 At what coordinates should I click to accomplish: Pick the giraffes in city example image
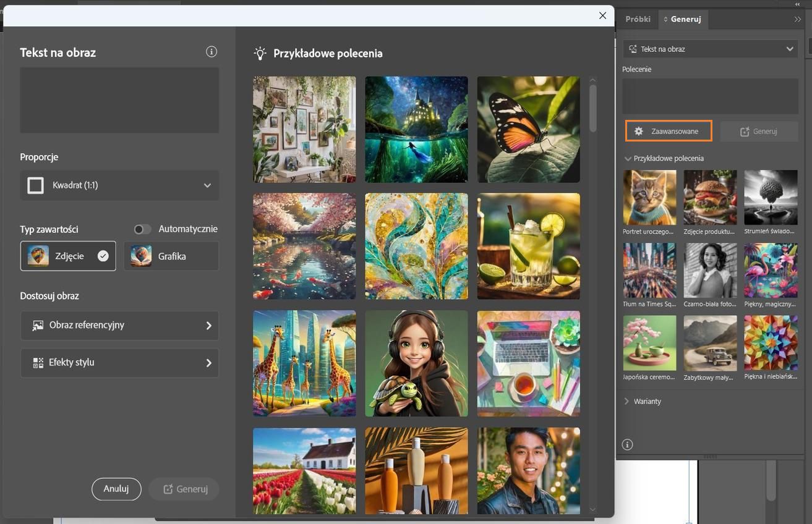[304, 363]
